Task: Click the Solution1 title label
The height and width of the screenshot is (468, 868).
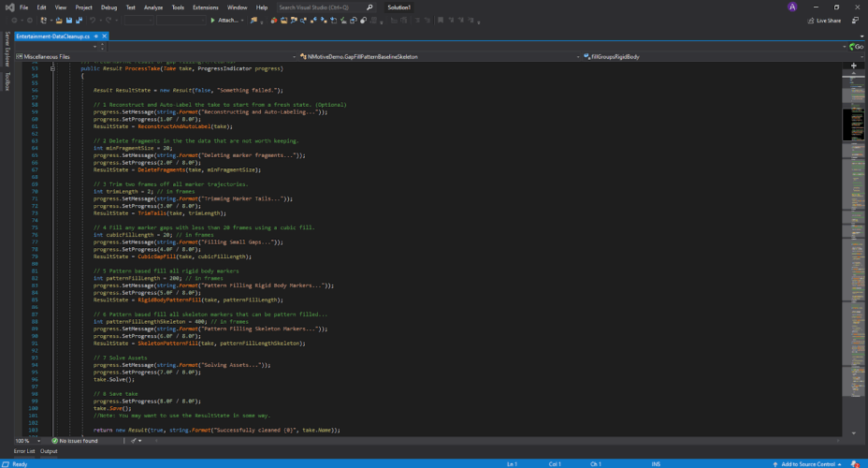Action: pyautogui.click(x=399, y=7)
